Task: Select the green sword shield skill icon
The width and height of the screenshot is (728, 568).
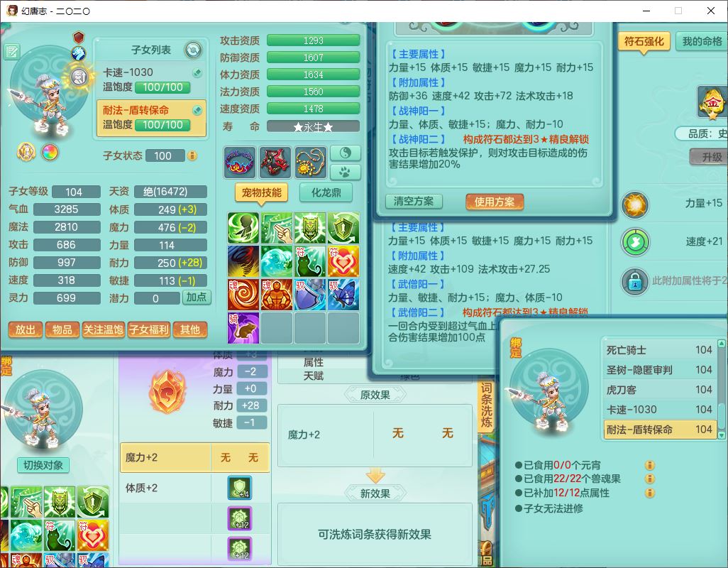Action: [x=343, y=228]
